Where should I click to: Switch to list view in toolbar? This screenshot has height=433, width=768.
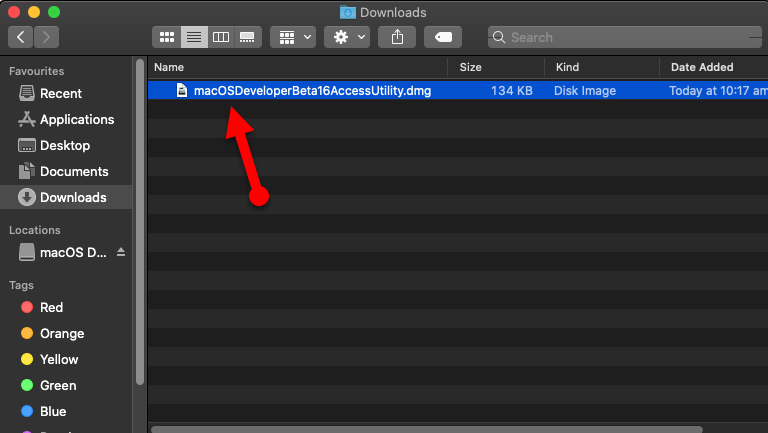(194, 37)
